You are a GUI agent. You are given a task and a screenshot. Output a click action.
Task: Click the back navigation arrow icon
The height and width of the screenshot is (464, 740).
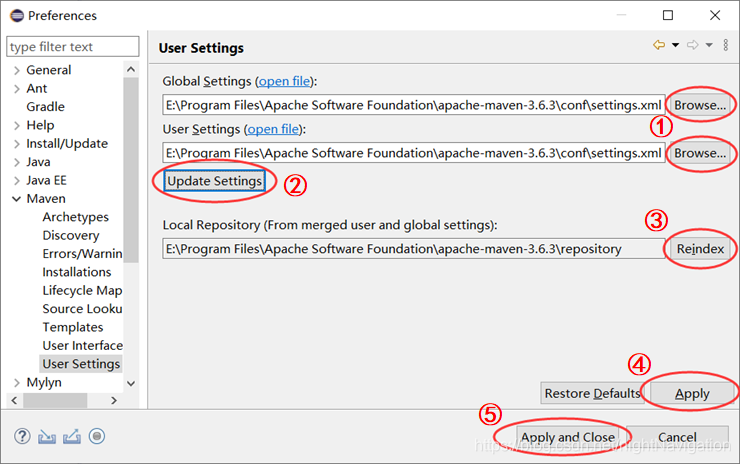pos(659,45)
